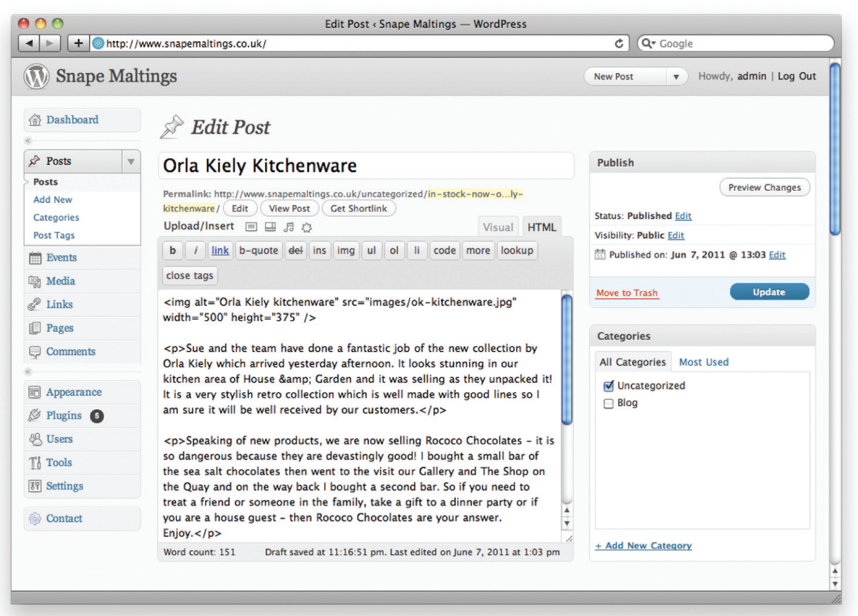Click the Google search magnifier icon

click(x=647, y=44)
